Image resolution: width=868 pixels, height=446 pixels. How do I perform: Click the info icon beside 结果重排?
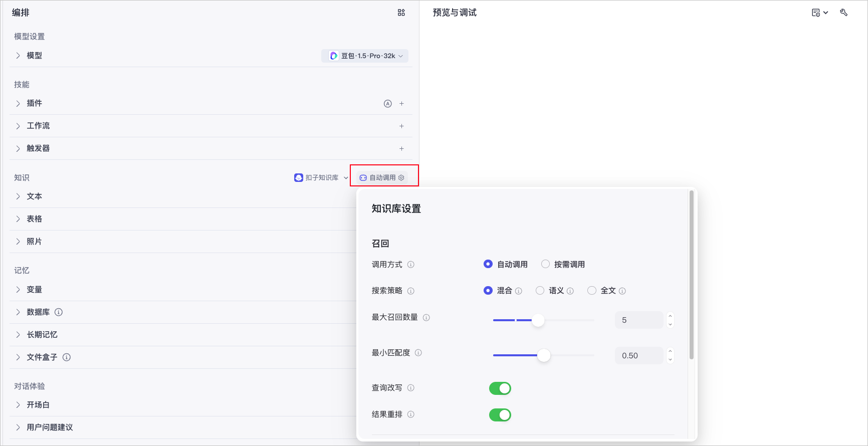pos(411,414)
